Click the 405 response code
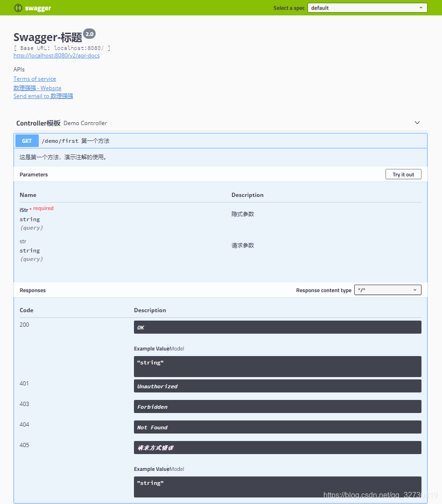The height and width of the screenshot is (504, 442). tap(24, 445)
